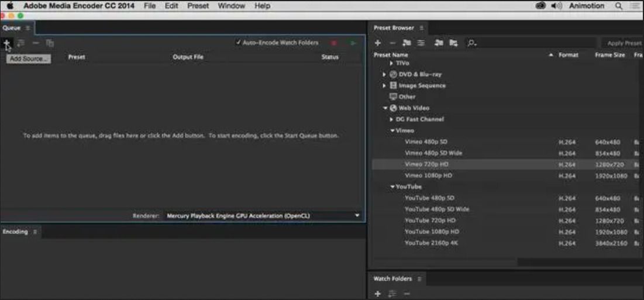Click the green Start Queue play button
The image size is (644, 300).
pos(353,43)
